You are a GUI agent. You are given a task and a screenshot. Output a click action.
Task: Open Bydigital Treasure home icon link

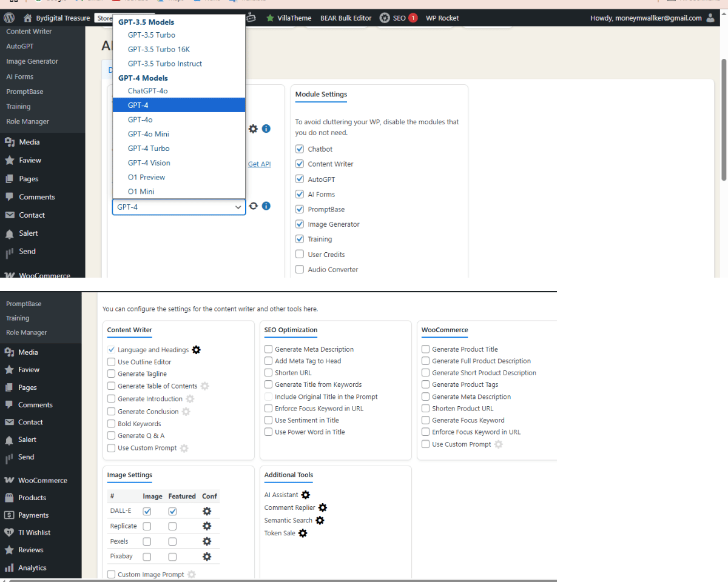pyautogui.click(x=27, y=18)
